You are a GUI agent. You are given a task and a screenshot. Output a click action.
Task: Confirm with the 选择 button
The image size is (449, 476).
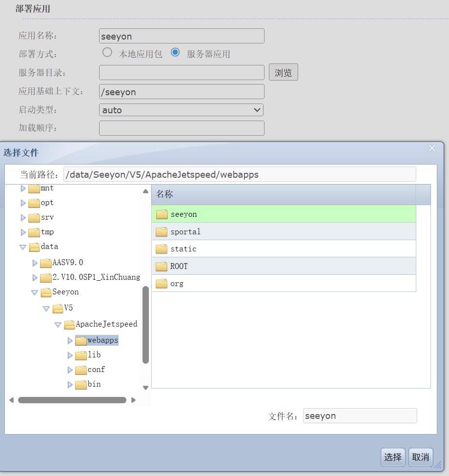[x=393, y=457]
